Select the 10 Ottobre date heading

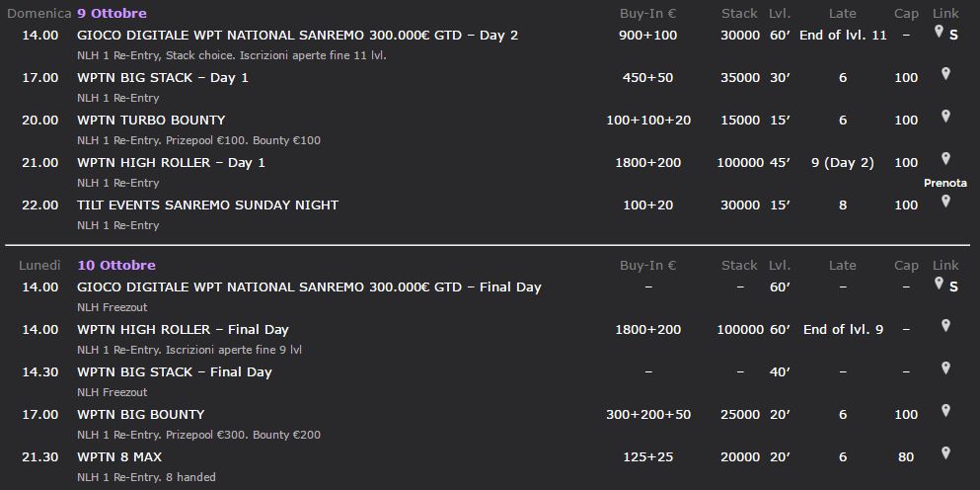(x=116, y=266)
